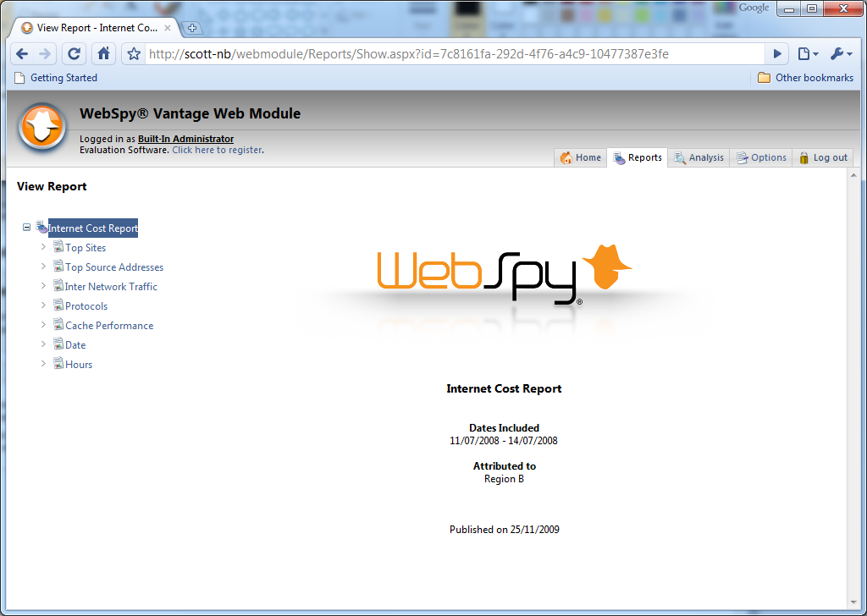867x616 pixels.
Task: Open the Hours report section
Action: 79,365
